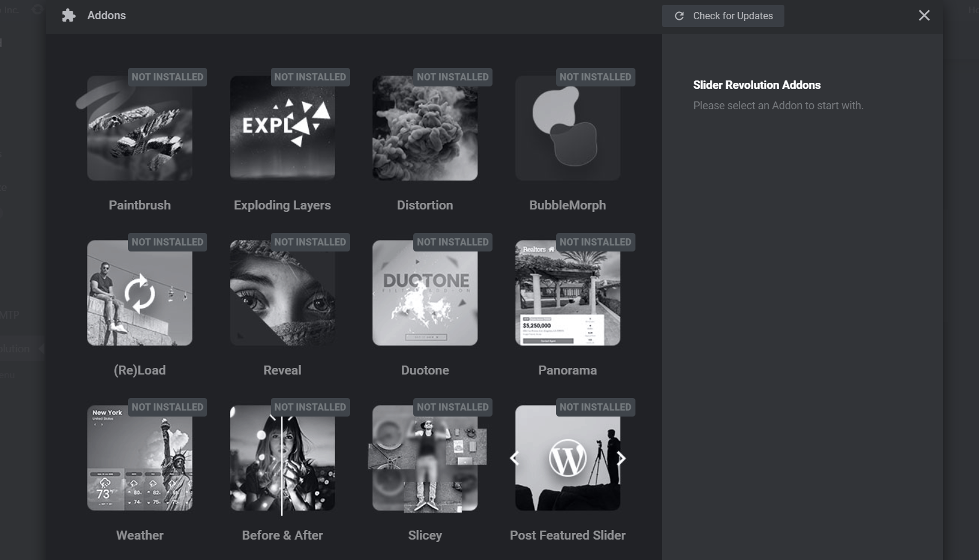Select the BubbleMorph addon thumbnail

click(x=568, y=128)
